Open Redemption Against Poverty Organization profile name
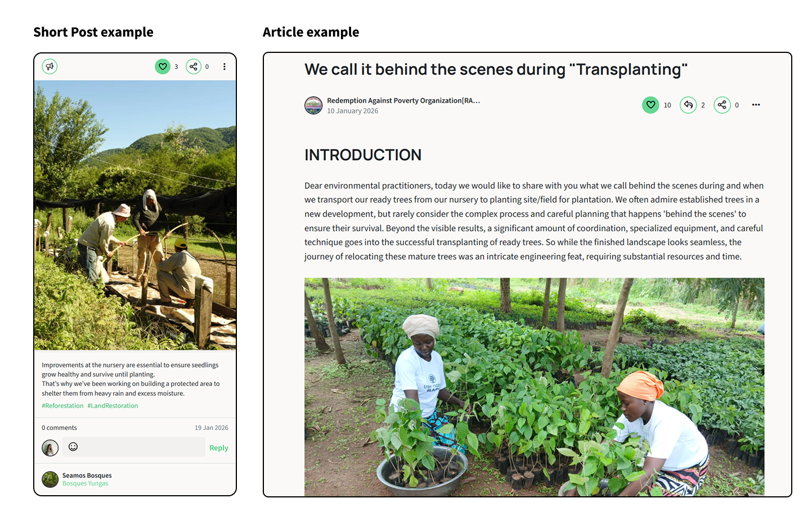Image resolution: width=812 pixels, height=507 pixels. 403,101
